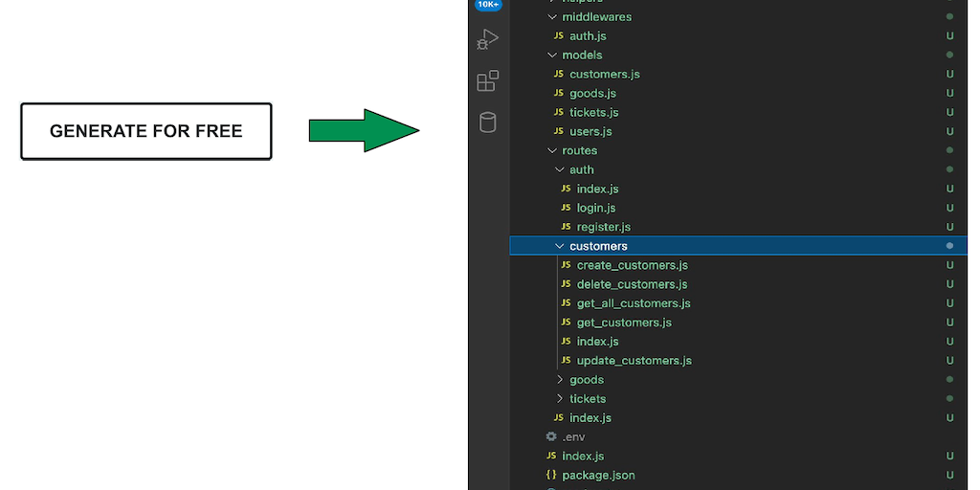Screen dimensions: 980x490
Task: Open the database cylinder sidebar icon
Action: (x=488, y=122)
